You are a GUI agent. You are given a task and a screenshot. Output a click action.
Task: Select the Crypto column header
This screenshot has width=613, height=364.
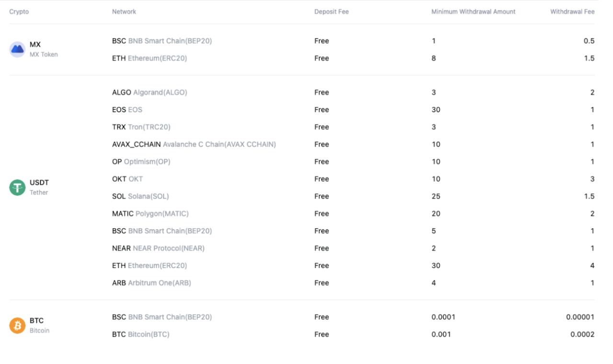(x=19, y=11)
